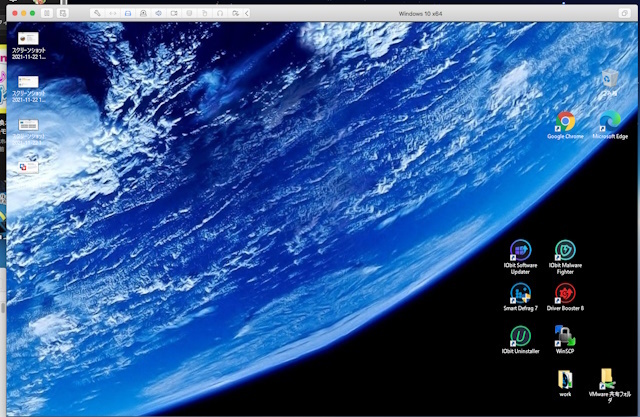Screen dimensions: 640x417
Task: Launch the Microsoft Edge desktop shortcut
Action: pos(610,125)
